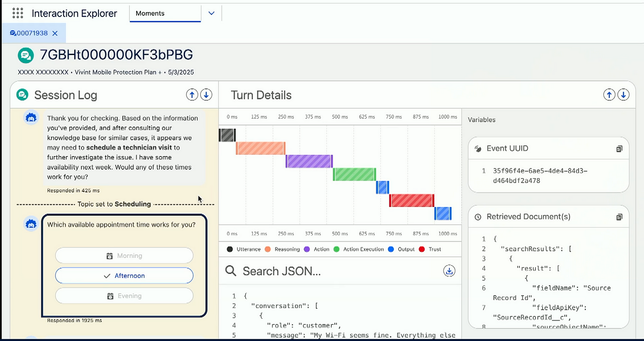Viewport: 644px width, 341px height.
Task: Toggle the purple Action legend swatch
Action: [x=307, y=249]
